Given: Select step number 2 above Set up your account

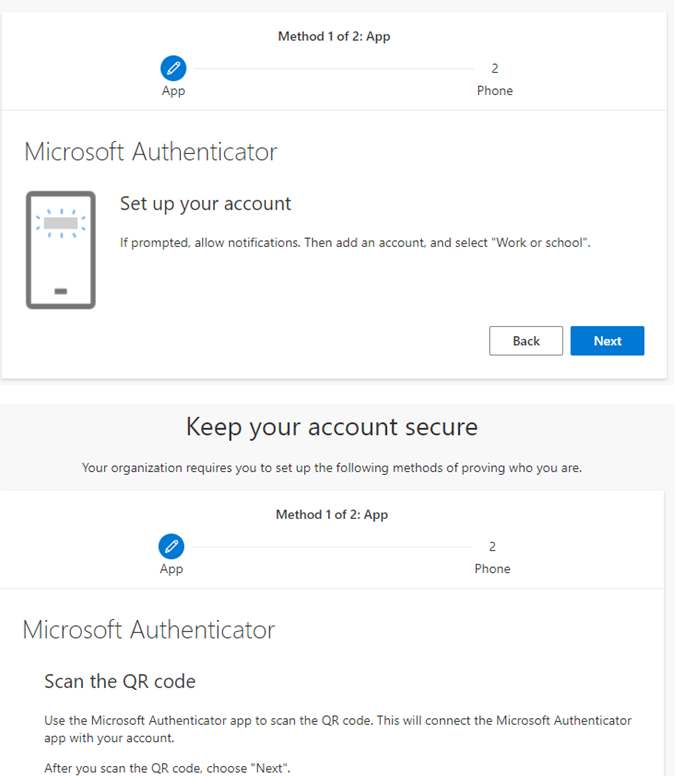Looking at the screenshot, I should point(494,69).
